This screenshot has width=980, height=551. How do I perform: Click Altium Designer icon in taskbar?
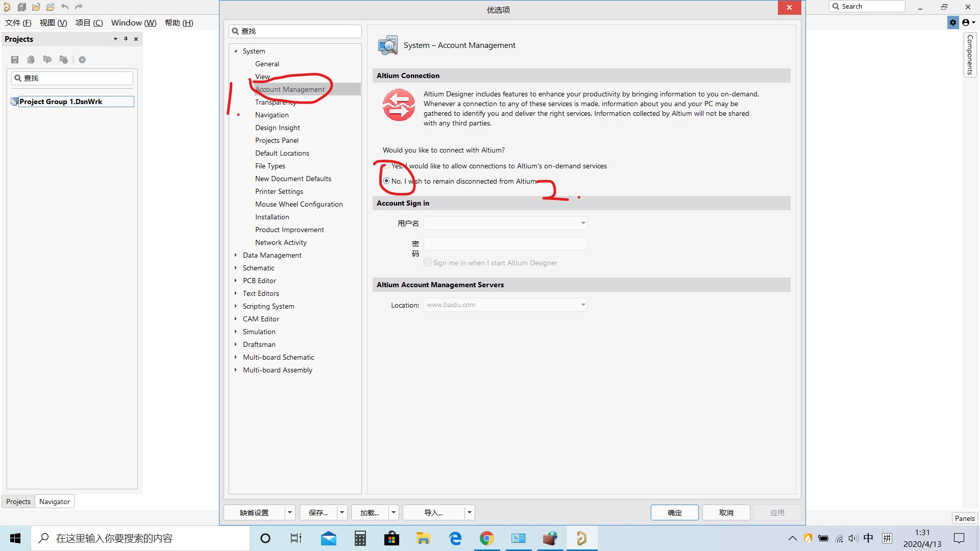(x=581, y=538)
